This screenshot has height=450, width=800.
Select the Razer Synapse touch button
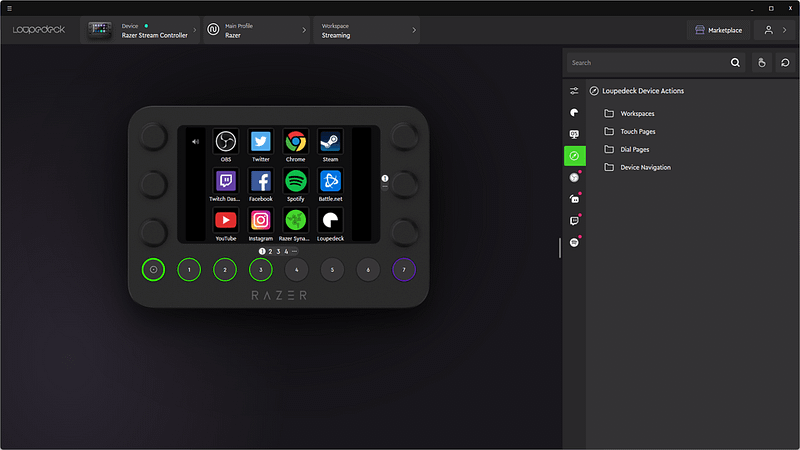pos(295,220)
